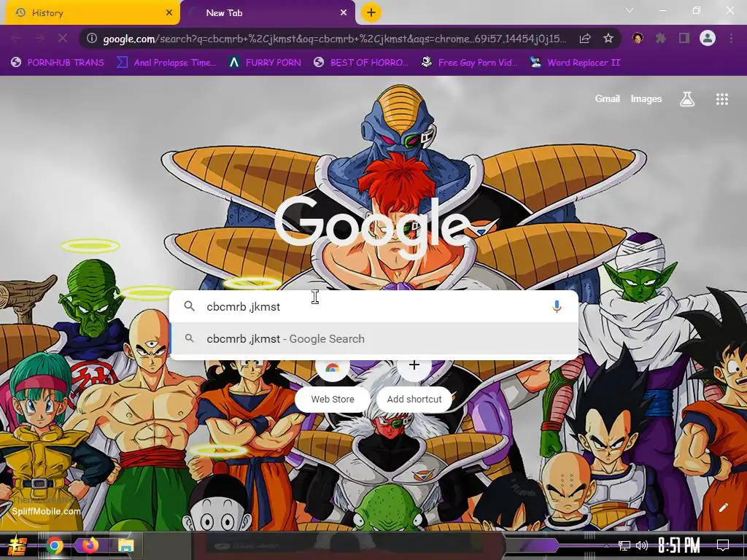Image resolution: width=747 pixels, height=560 pixels.
Task: Open the Web Store shortcut
Action: [x=333, y=385]
